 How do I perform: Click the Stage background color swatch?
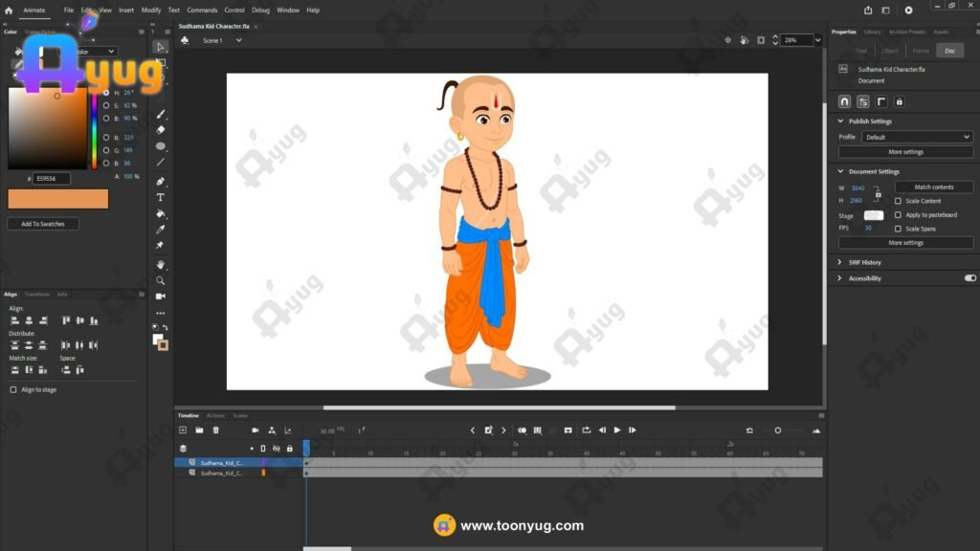coord(873,215)
